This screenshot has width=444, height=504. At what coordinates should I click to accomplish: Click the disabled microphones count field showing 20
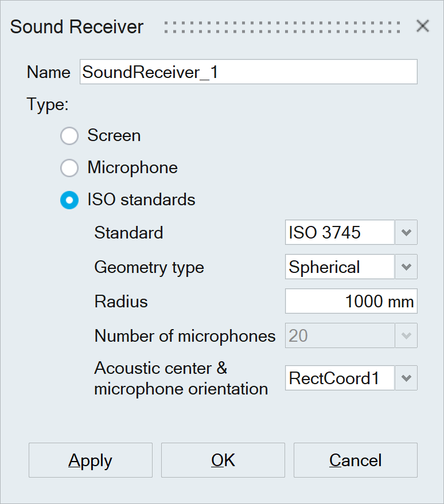340,336
